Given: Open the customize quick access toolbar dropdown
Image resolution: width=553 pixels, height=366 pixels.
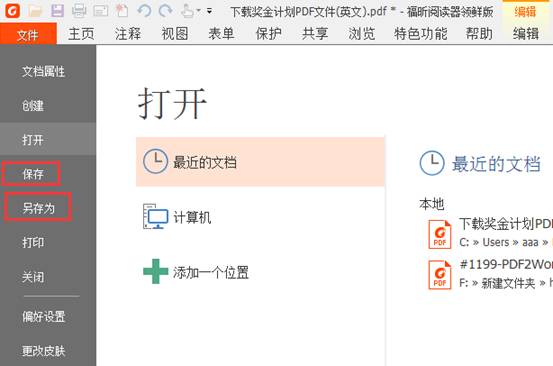Looking at the screenshot, I should click(209, 11).
